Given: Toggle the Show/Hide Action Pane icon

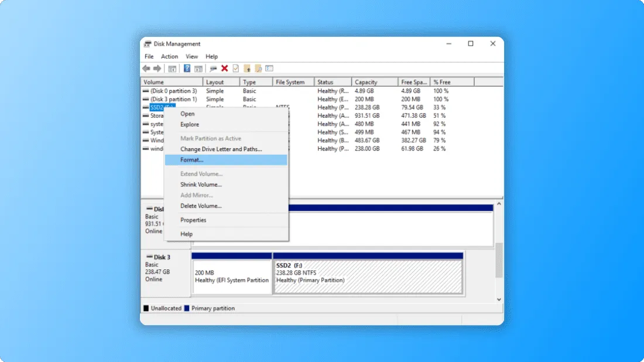Looking at the screenshot, I should click(198, 69).
